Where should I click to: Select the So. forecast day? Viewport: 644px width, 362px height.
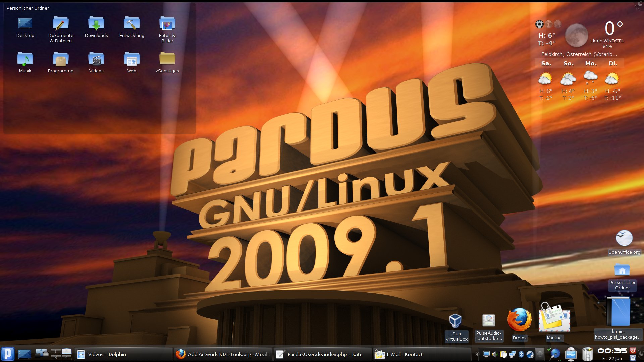[568, 63]
